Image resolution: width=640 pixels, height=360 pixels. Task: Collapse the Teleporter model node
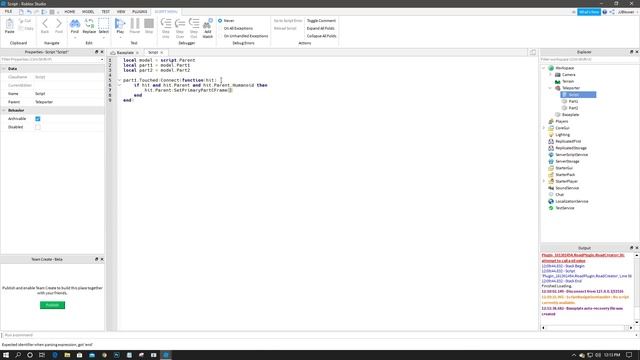551,88
